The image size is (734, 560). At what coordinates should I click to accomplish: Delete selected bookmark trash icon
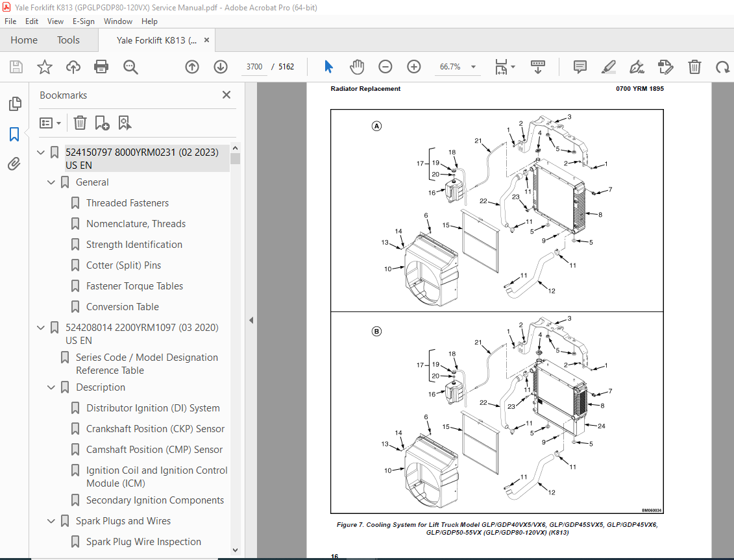click(80, 123)
